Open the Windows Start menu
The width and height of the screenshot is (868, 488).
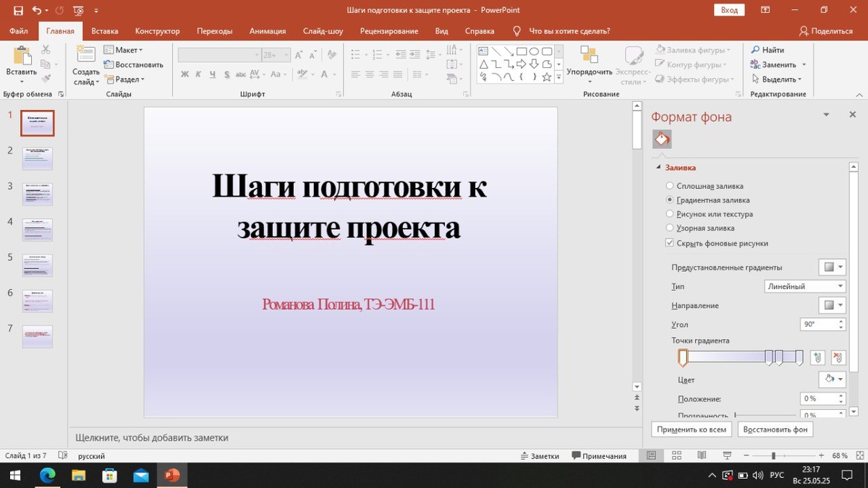click(15, 475)
